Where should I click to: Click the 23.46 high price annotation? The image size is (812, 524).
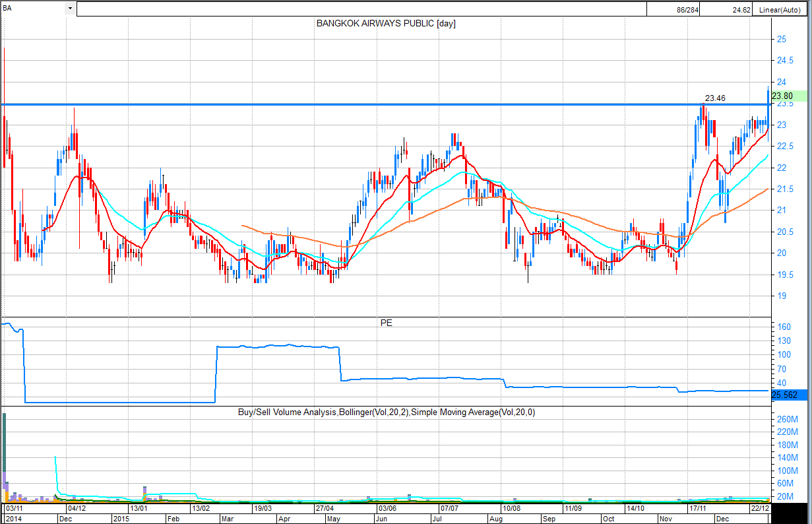(x=715, y=98)
